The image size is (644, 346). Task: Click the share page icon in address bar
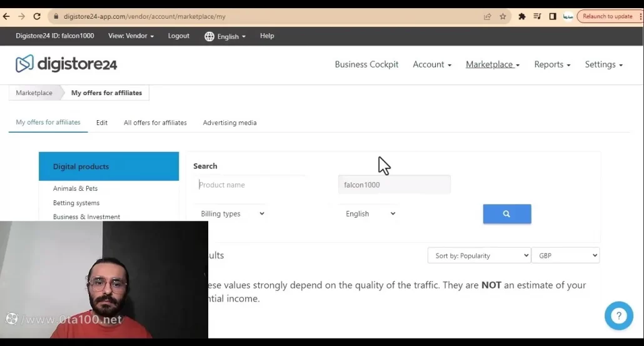pos(487,17)
